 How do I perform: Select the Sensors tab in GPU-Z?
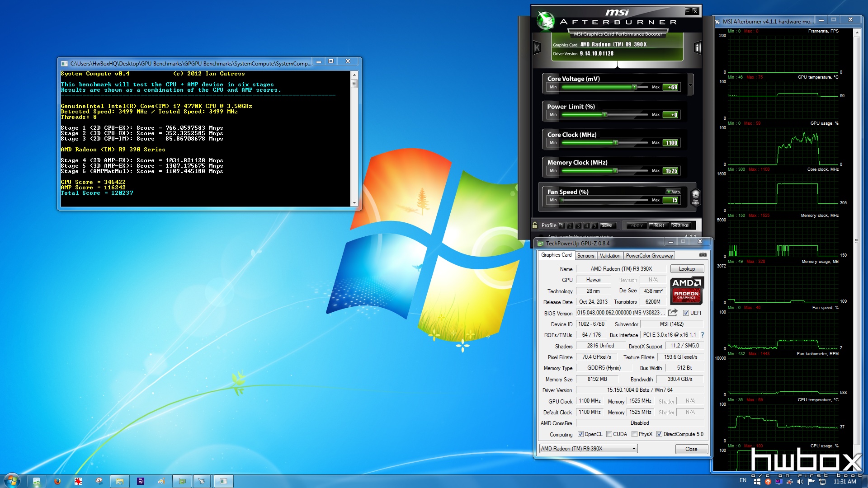tap(585, 256)
